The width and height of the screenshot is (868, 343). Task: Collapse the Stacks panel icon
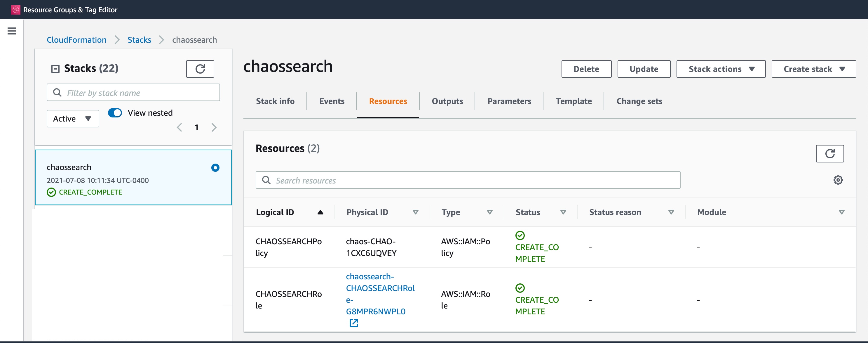point(55,69)
